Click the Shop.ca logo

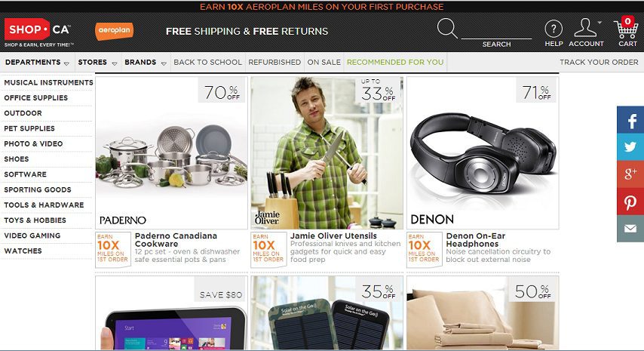38,32
